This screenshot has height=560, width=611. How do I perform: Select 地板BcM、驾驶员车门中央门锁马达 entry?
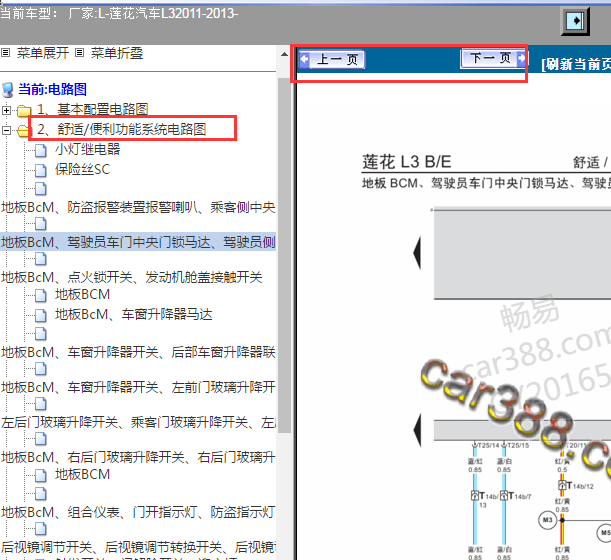tap(138, 242)
